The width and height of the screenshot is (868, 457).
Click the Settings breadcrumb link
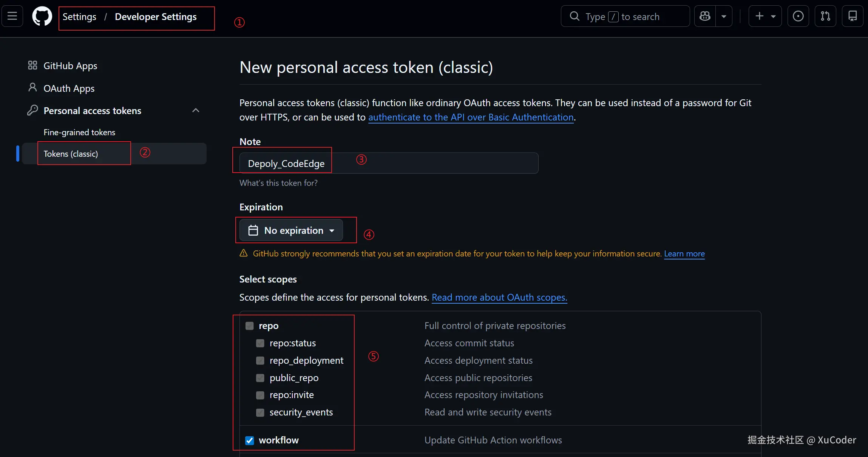click(79, 17)
